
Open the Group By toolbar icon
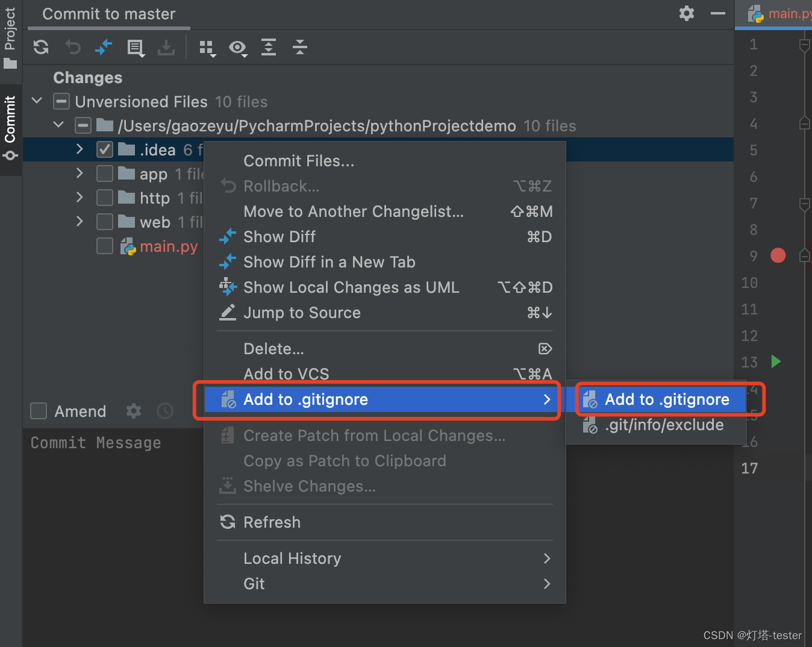(207, 48)
